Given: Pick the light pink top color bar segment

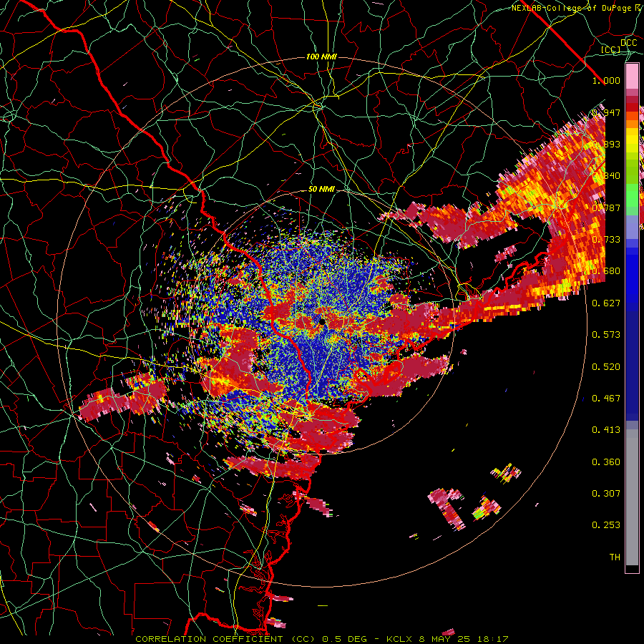Looking at the screenshot, I should coord(632,76).
